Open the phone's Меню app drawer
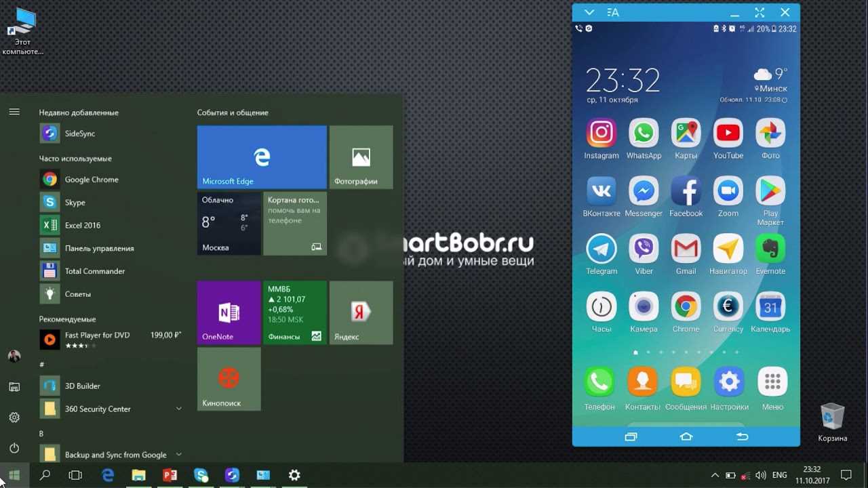This screenshot has height=488, width=868. [772, 382]
